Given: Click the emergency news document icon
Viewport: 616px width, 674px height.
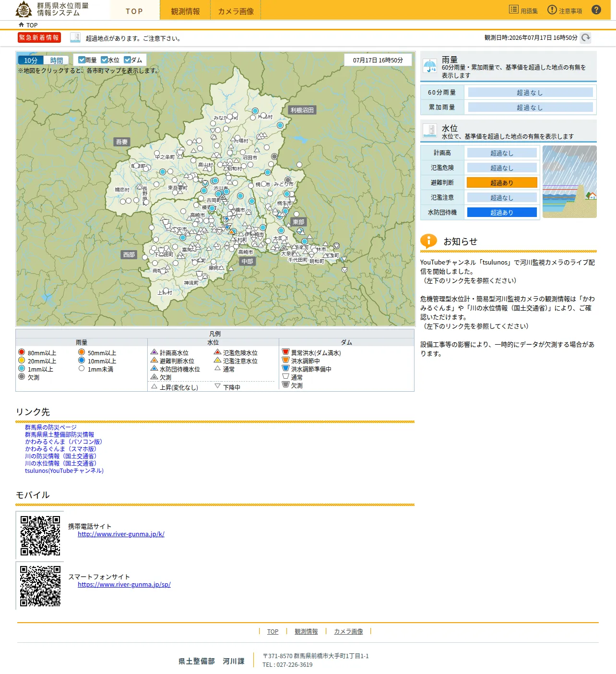Looking at the screenshot, I should coord(75,37).
